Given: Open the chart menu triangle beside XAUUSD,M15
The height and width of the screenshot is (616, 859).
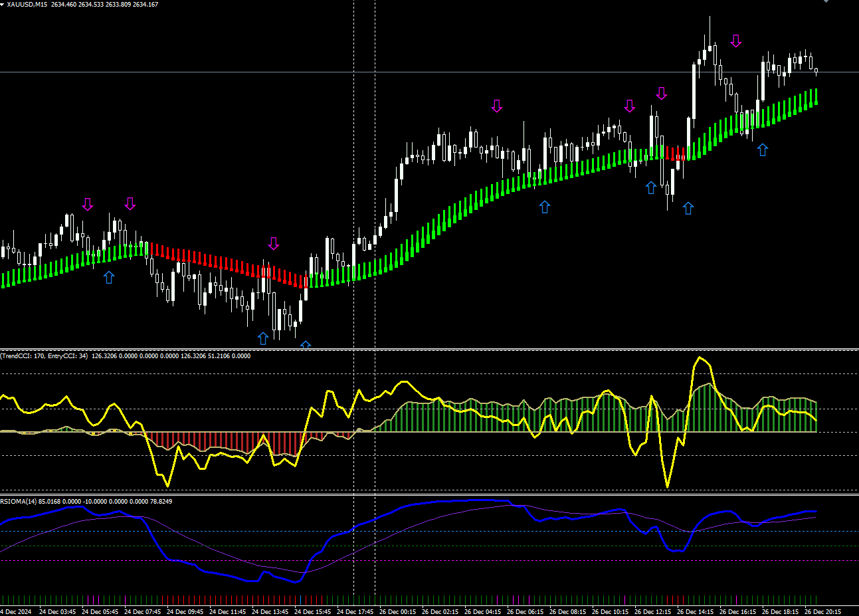Looking at the screenshot, I should pos(3,4).
